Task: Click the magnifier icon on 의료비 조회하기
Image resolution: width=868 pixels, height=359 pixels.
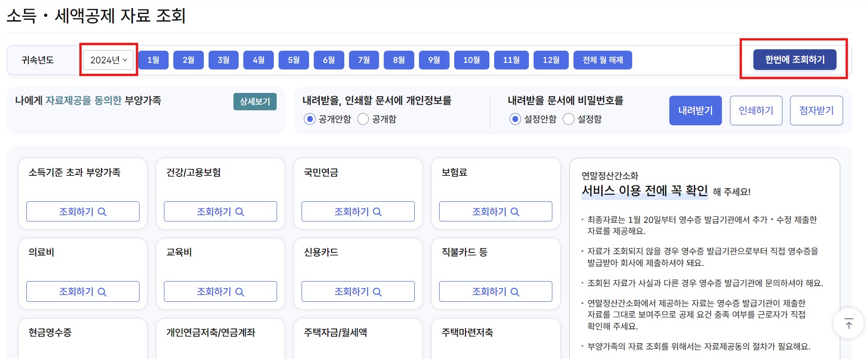Action: (x=102, y=291)
